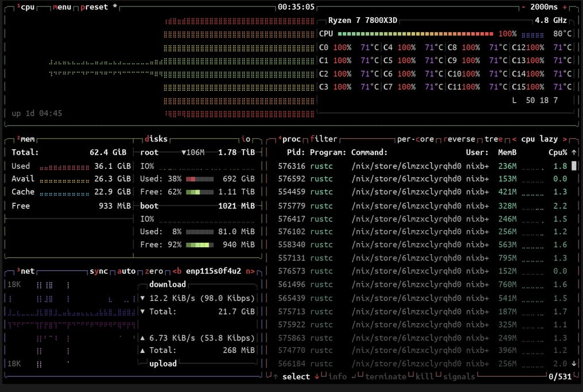
Task: Select rustc process with PID 576417
Action: 422,219
